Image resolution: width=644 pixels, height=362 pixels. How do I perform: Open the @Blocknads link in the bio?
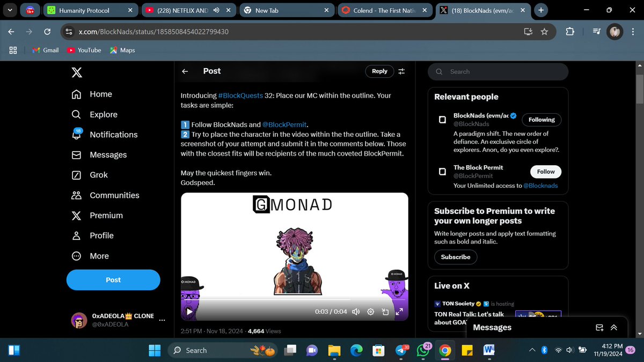click(x=540, y=186)
